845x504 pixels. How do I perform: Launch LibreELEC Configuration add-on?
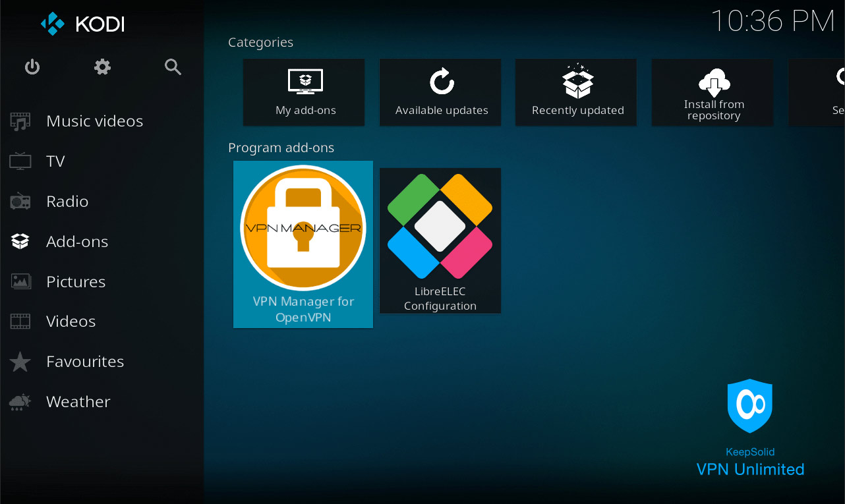pos(440,240)
